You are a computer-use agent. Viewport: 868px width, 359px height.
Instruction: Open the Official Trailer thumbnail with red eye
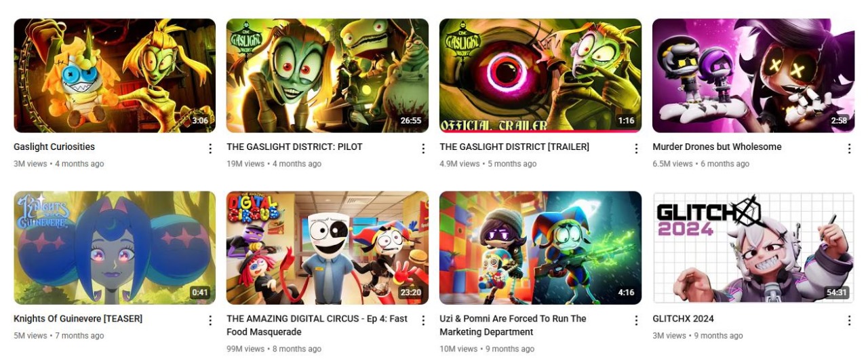pos(540,75)
